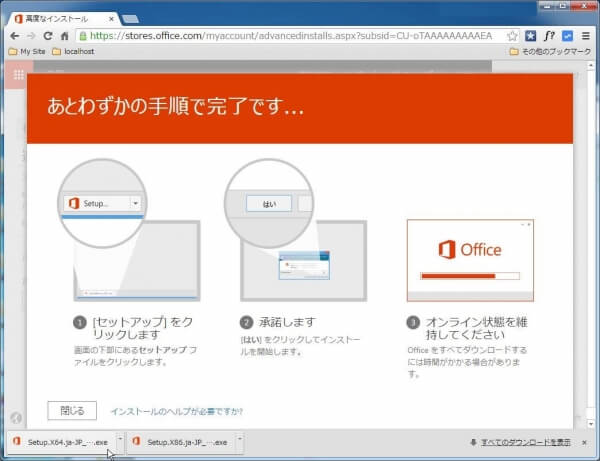600x461 pixels.
Task: Open the インストールのヘルプが必要ですか? link
Action: [x=176, y=411]
